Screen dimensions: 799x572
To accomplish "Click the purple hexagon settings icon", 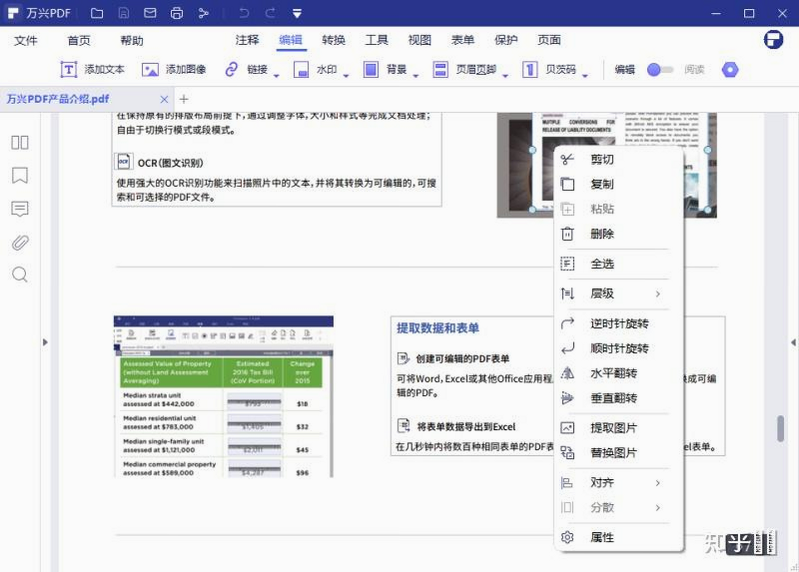I will click(x=730, y=70).
